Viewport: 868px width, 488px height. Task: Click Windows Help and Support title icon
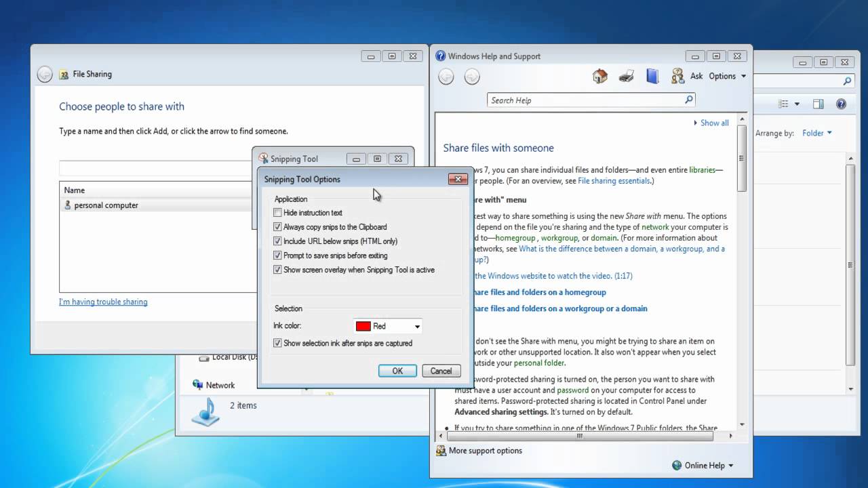point(441,56)
